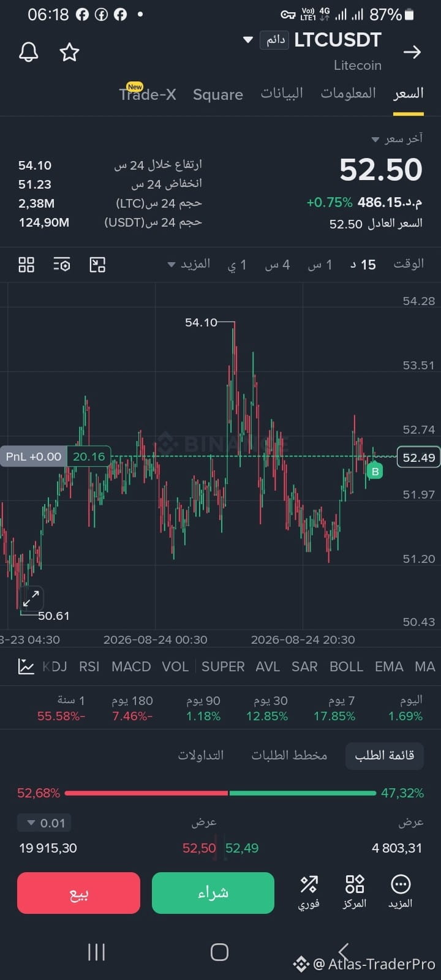Viewport: 441px width, 980px height.
Task: Tap Android back button
Action: tap(344, 952)
